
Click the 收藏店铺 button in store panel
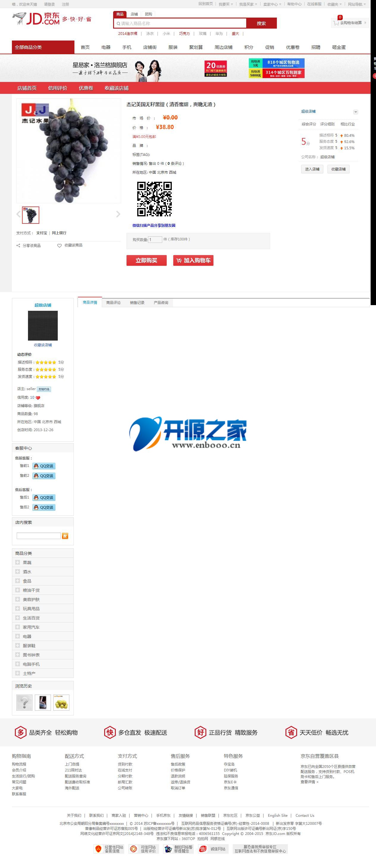coord(338,169)
